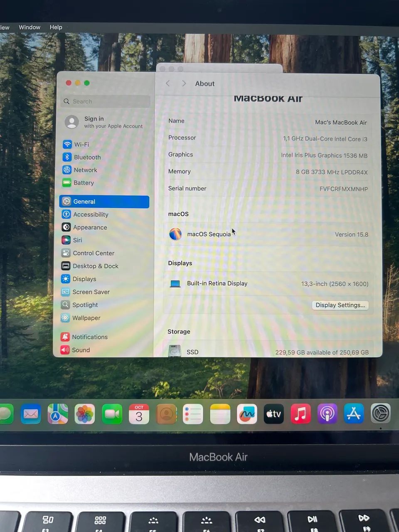Click Version 15.8 text

tap(352, 235)
